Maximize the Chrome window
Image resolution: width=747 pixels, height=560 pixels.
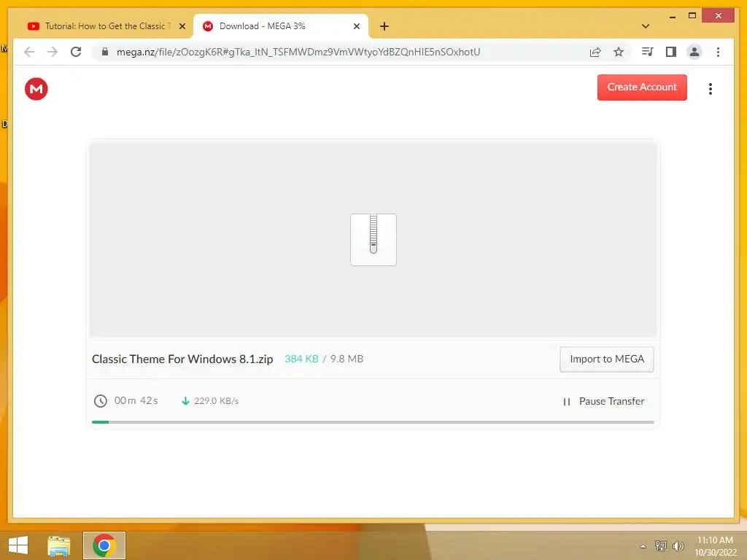point(692,16)
